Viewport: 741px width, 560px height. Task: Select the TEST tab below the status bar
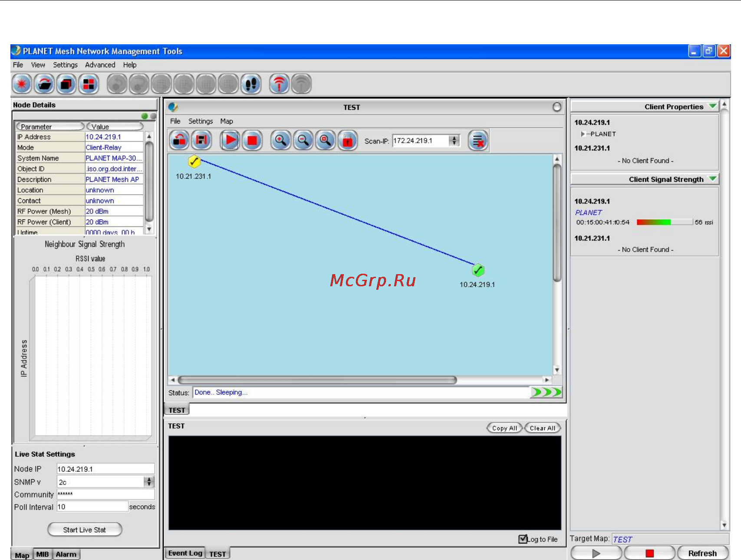tap(177, 410)
